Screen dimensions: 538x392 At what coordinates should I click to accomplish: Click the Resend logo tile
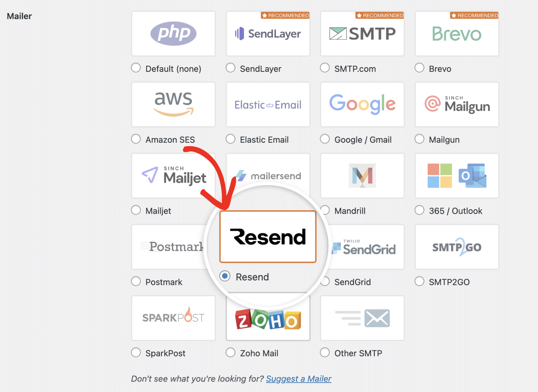[268, 237]
